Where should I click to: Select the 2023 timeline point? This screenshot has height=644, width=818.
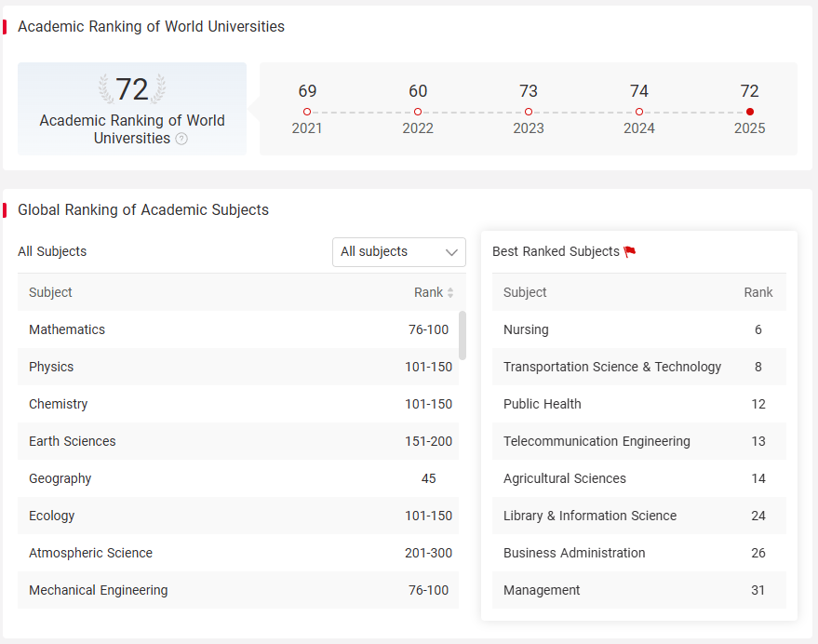[529, 112]
